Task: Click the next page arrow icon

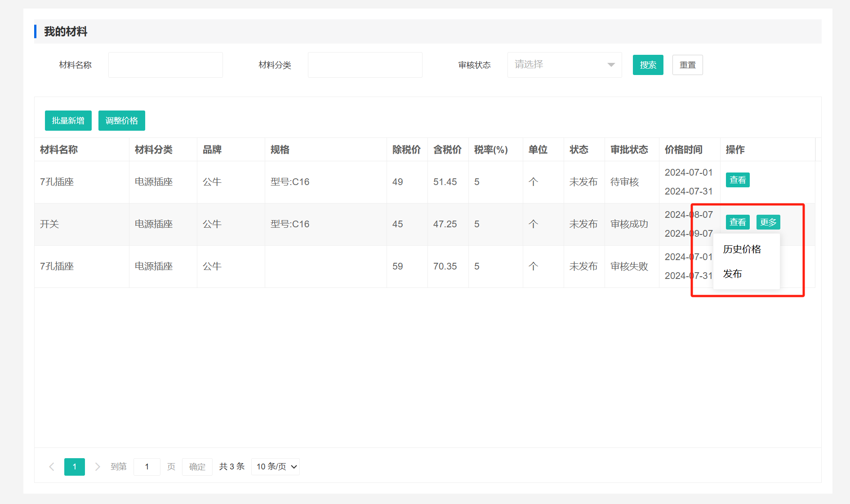Action: coord(98,467)
